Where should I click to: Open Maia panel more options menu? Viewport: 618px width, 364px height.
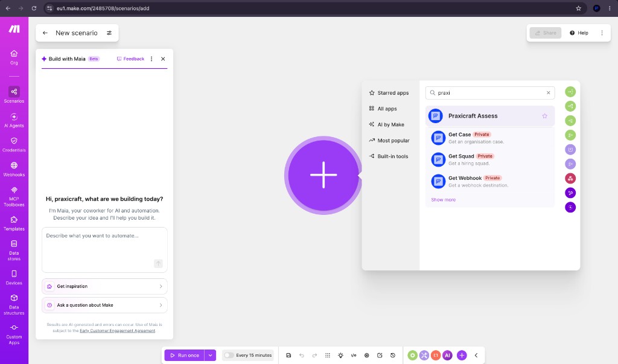point(151,59)
